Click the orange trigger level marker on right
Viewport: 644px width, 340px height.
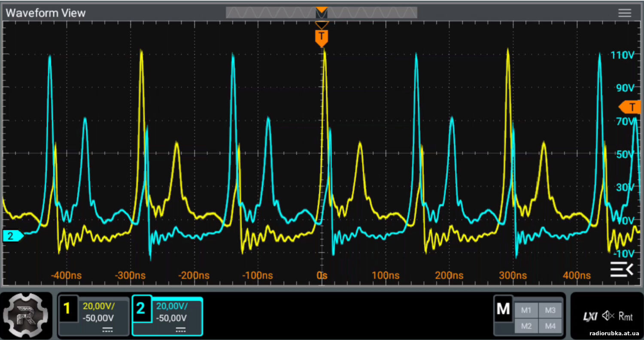coord(630,106)
